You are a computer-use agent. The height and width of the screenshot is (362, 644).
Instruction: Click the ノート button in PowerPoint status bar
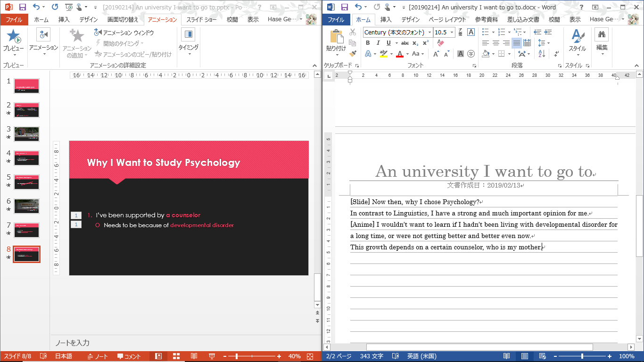click(x=98, y=356)
